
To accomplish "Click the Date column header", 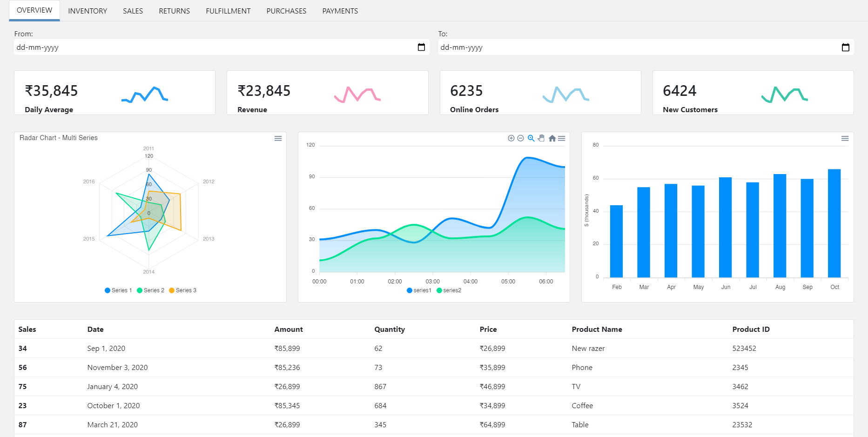I will click(95, 329).
